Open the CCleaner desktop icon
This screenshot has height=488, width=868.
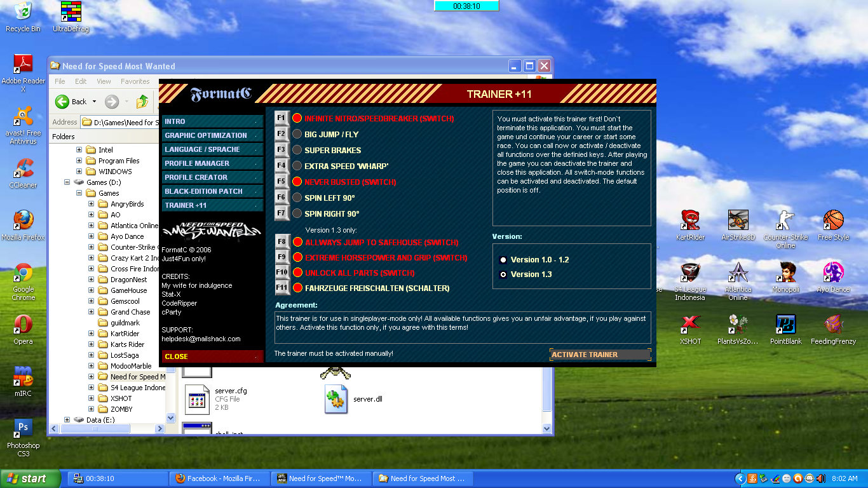click(x=24, y=173)
